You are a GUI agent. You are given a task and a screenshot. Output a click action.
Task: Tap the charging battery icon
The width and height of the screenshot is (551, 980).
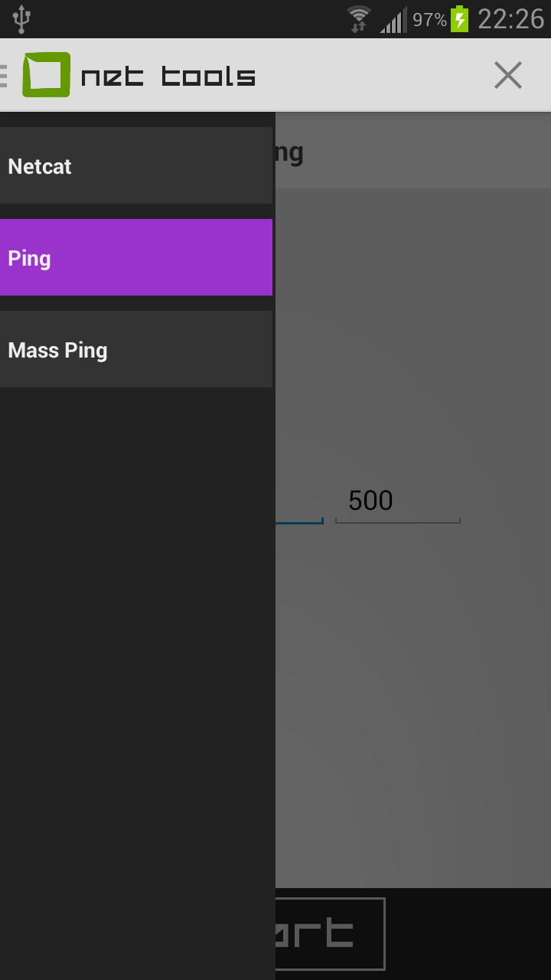point(459,19)
